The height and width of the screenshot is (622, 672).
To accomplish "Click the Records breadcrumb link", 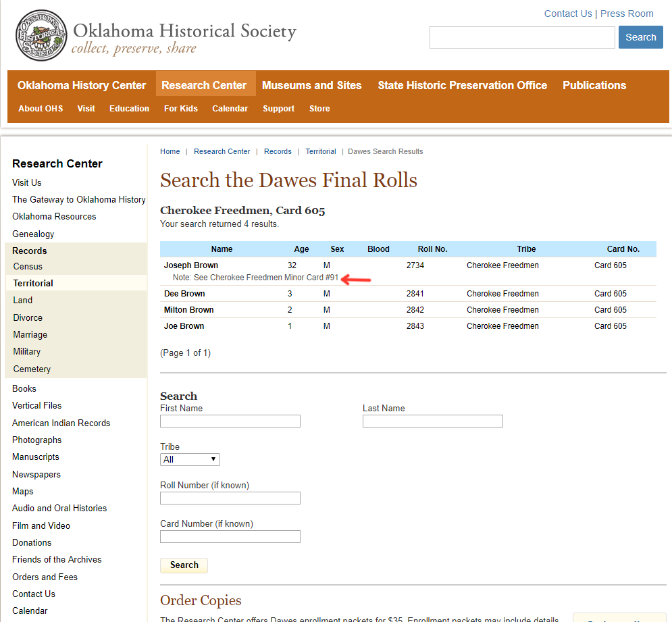I will coord(278,151).
